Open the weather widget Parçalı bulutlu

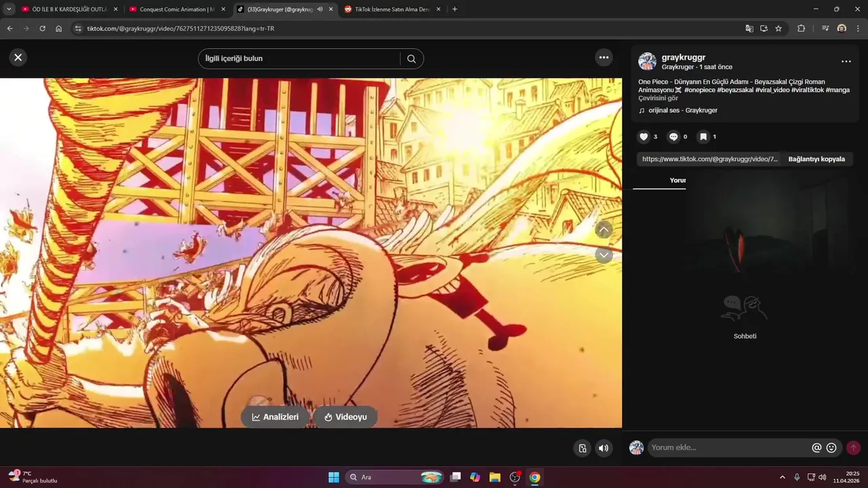pos(33,477)
